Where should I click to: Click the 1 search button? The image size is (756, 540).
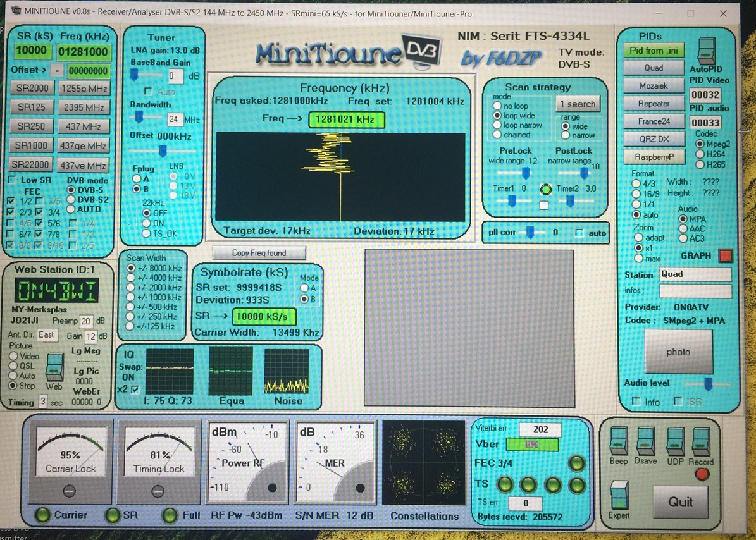[x=577, y=104]
